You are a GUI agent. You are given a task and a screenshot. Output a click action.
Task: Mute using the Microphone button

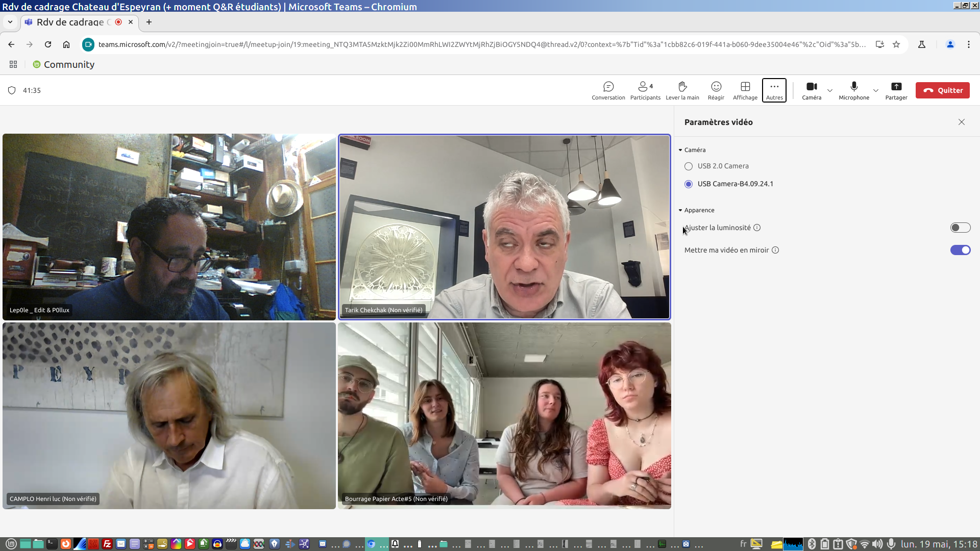853,90
